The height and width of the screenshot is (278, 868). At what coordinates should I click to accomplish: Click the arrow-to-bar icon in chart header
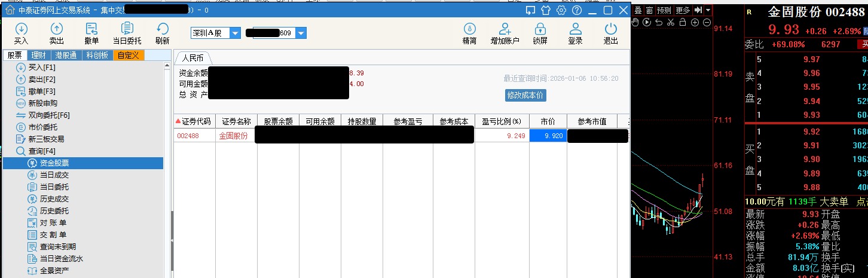[698, 10]
